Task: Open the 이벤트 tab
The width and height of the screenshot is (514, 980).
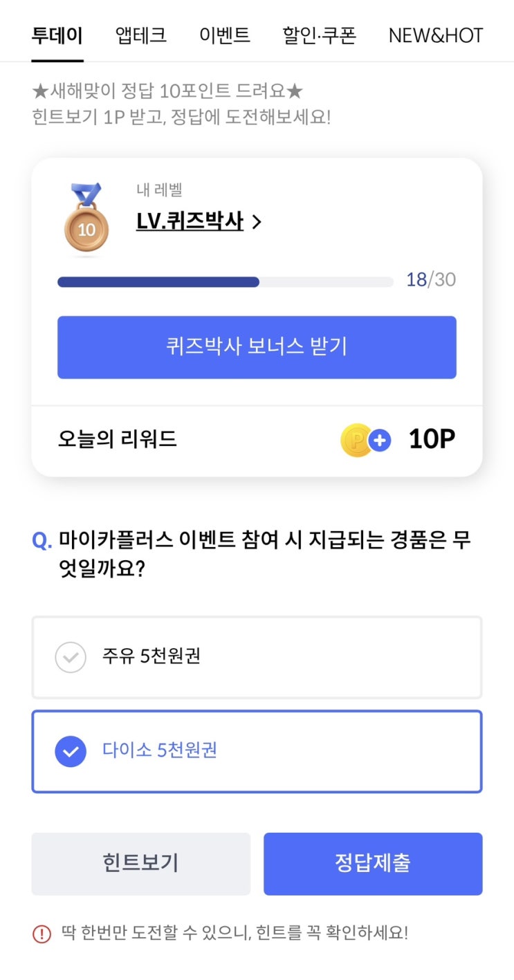Action: point(225,35)
